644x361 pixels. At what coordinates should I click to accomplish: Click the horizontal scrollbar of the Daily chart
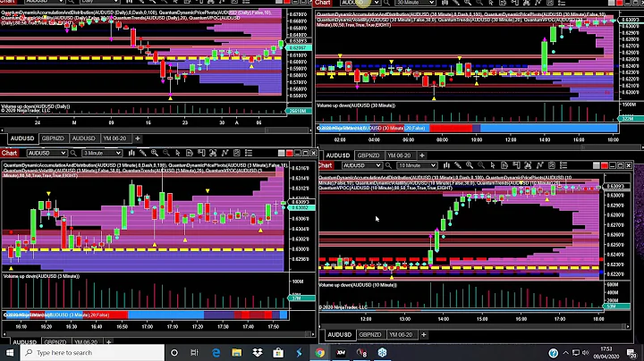tap(156, 130)
